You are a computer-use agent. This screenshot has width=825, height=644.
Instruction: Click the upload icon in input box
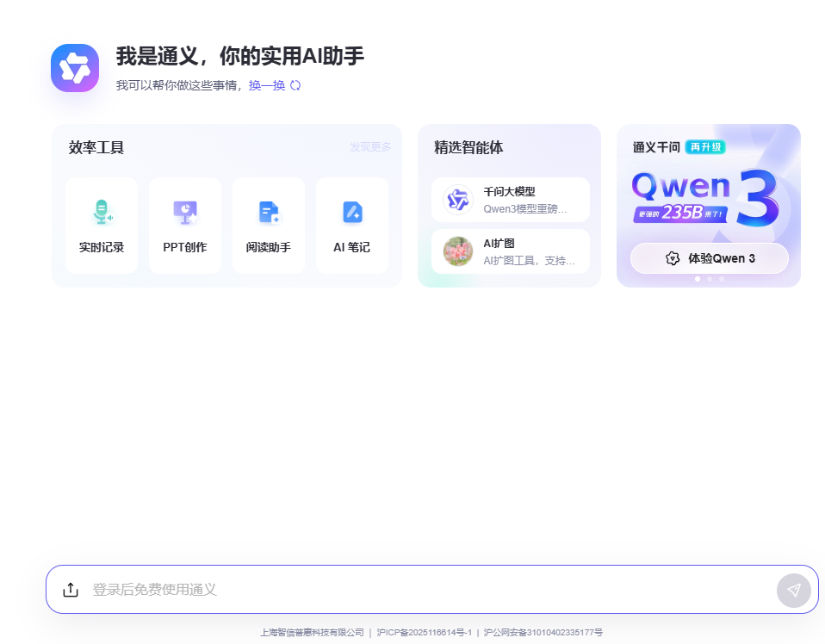click(71, 590)
